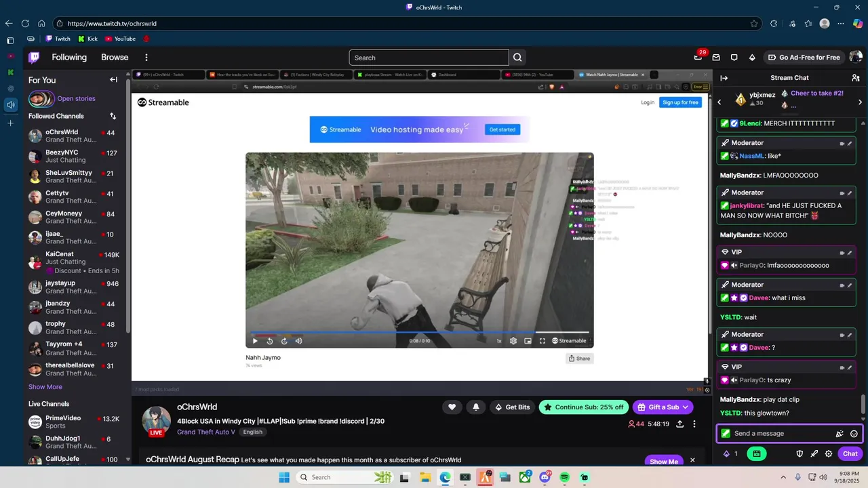Open the three-dot menu next to Browse
The image size is (868, 488).
pos(146,58)
